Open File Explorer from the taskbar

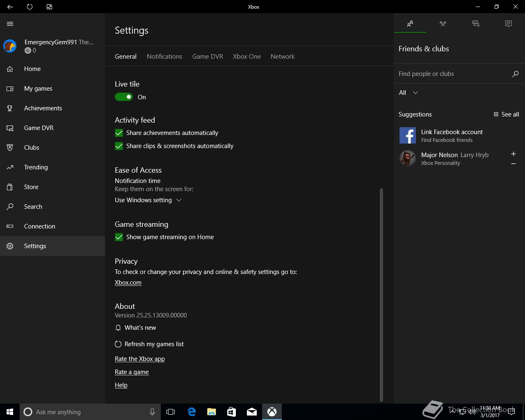coord(211,412)
